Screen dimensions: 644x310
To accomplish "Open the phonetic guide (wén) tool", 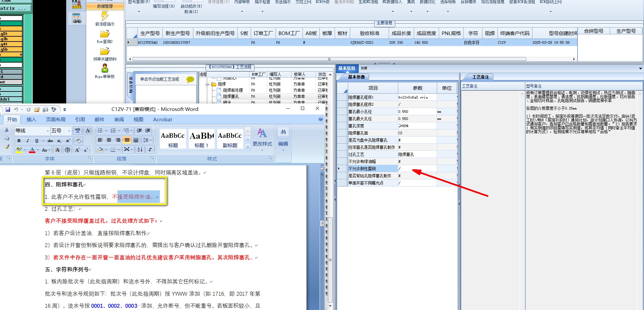I will [78, 130].
